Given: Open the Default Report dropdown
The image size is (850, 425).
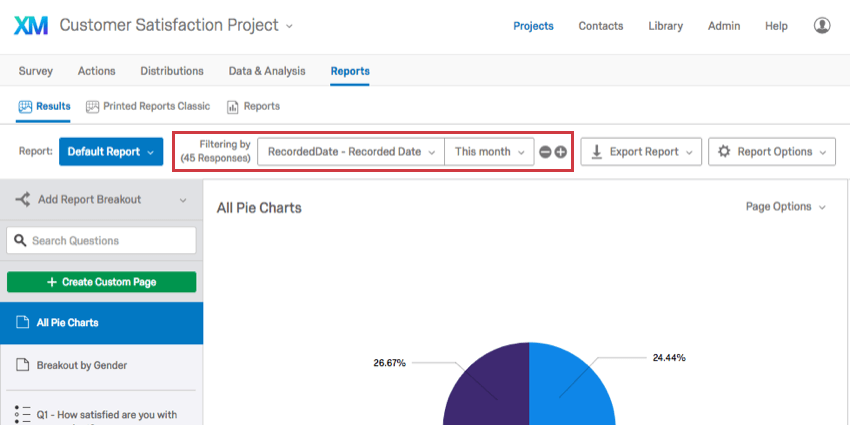Looking at the screenshot, I should pyautogui.click(x=111, y=152).
